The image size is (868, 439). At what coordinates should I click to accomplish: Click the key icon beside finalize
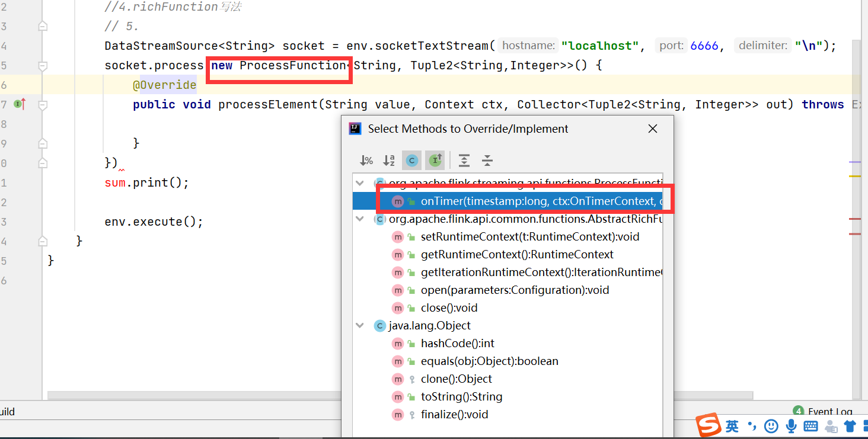(x=411, y=415)
